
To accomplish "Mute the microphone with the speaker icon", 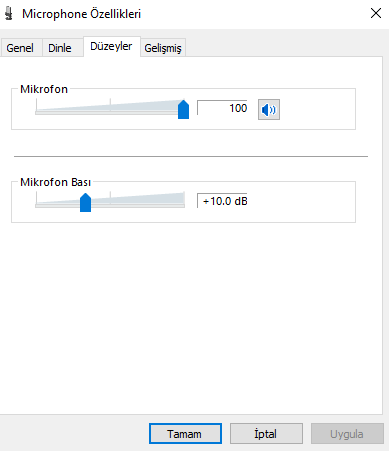I will pyautogui.click(x=269, y=109).
